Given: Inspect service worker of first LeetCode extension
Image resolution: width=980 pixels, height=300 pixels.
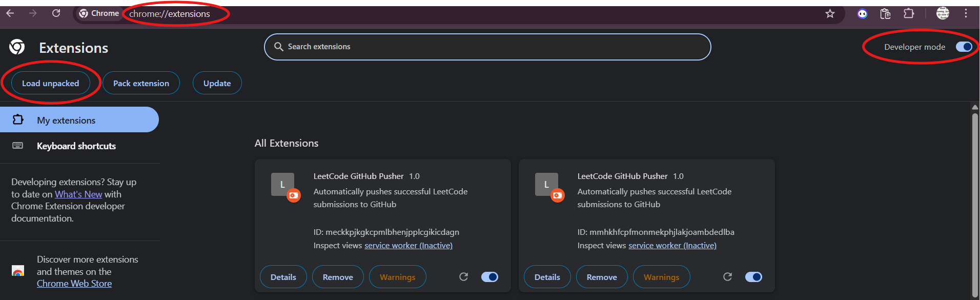Looking at the screenshot, I should (x=409, y=246).
